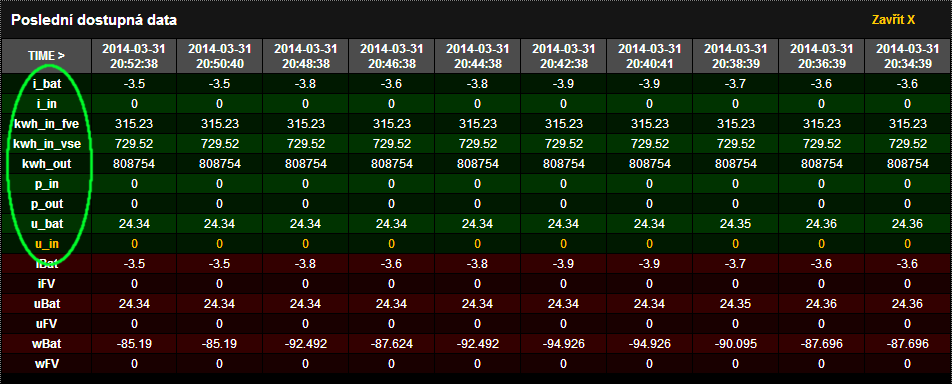Viewport: 952px width, 384px height.
Task: Click the 20:52:38 timestamp column header
Action: (x=134, y=55)
